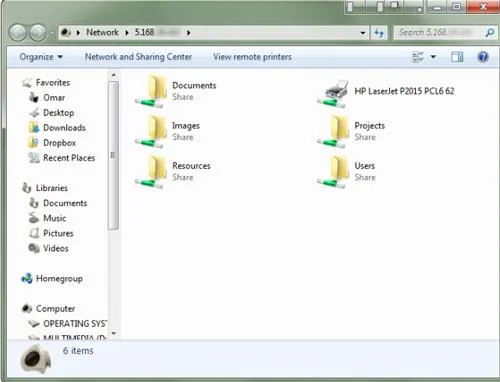Click the navigation pane scrollbar thumb
This screenshot has height=382, width=500.
(x=113, y=155)
